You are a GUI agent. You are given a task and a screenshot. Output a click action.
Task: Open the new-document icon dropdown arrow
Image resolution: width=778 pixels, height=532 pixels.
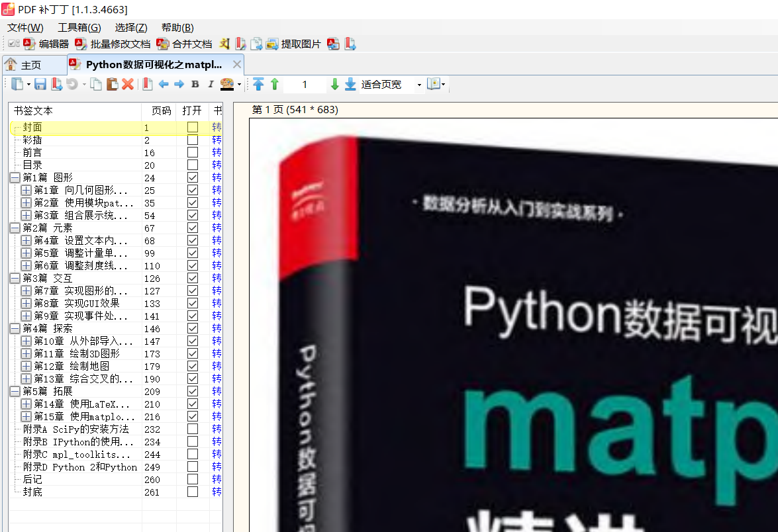[28, 85]
